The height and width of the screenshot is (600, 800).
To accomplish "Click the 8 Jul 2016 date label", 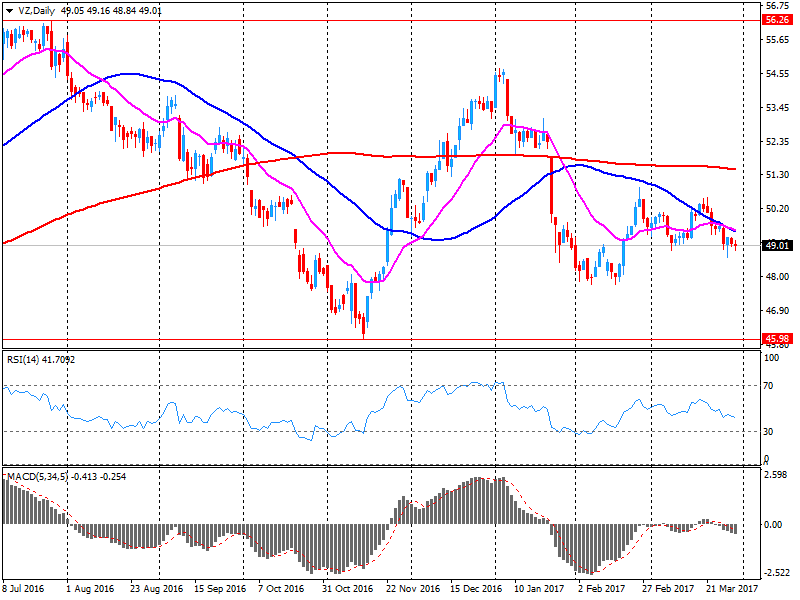I will [x=24, y=591].
